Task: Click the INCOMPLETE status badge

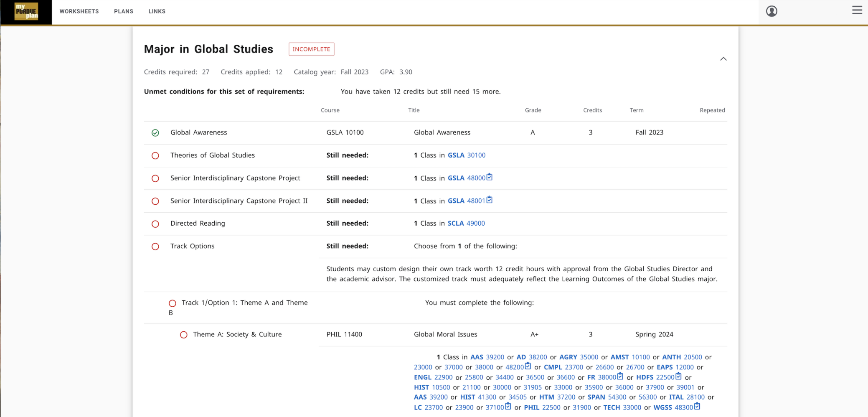Action: pyautogui.click(x=311, y=49)
